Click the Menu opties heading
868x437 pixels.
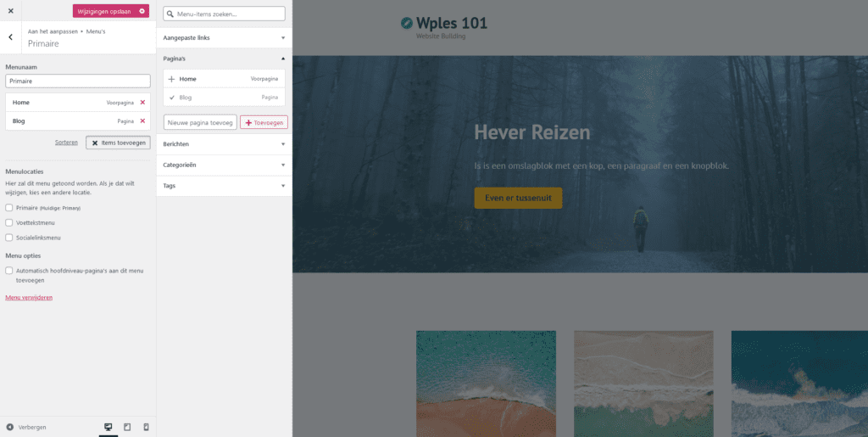pos(23,256)
